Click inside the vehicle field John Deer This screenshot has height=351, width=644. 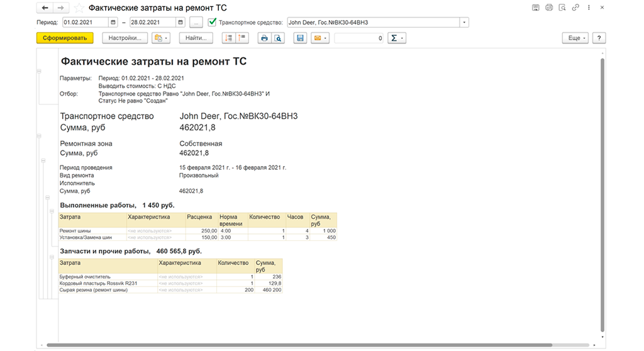pos(373,23)
